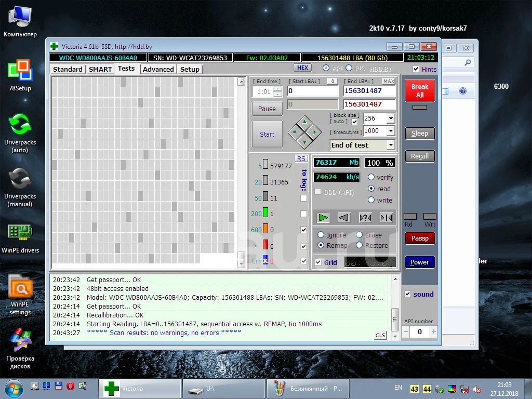This screenshot has height=399, width=532.
Task: Click the Break All button
Action: pyautogui.click(x=420, y=90)
